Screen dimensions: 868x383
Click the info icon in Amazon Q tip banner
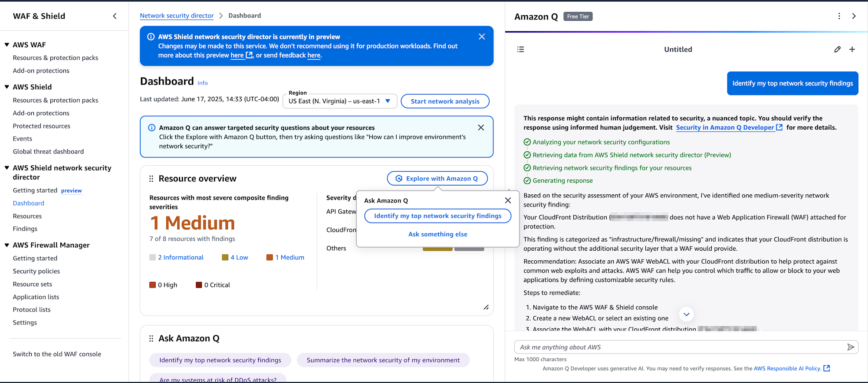[x=152, y=128]
